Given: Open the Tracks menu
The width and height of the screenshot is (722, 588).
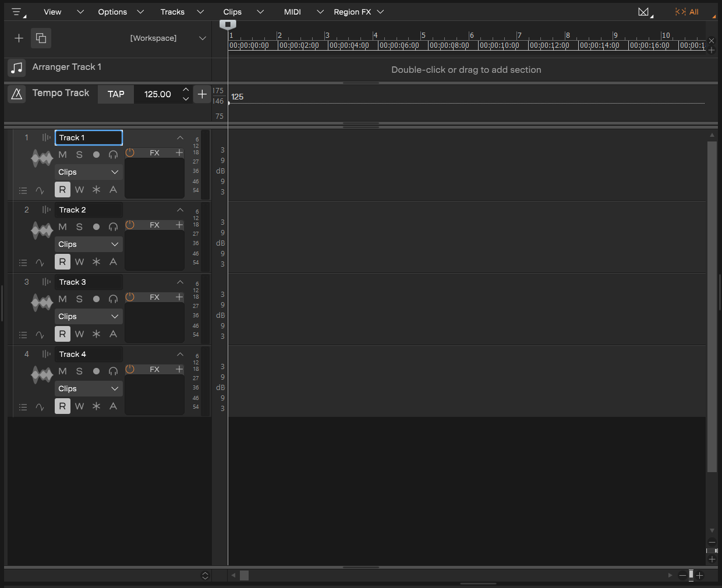Looking at the screenshot, I should click(x=172, y=12).
